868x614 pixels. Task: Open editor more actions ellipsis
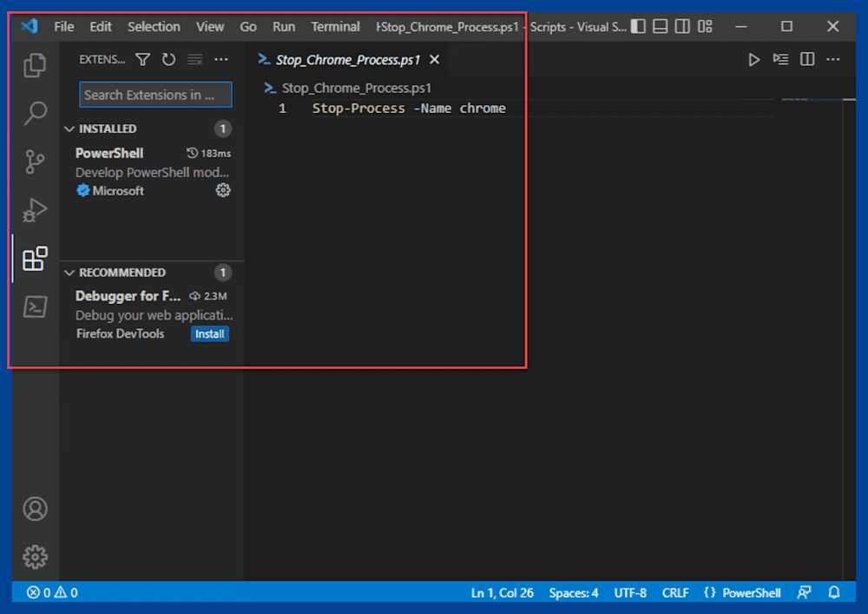tap(833, 59)
